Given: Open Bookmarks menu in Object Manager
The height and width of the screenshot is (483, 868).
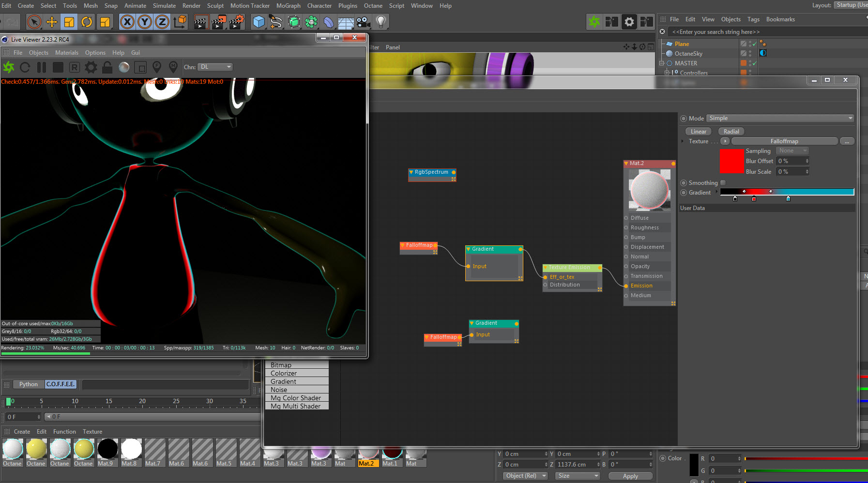Looking at the screenshot, I should coord(780,19).
